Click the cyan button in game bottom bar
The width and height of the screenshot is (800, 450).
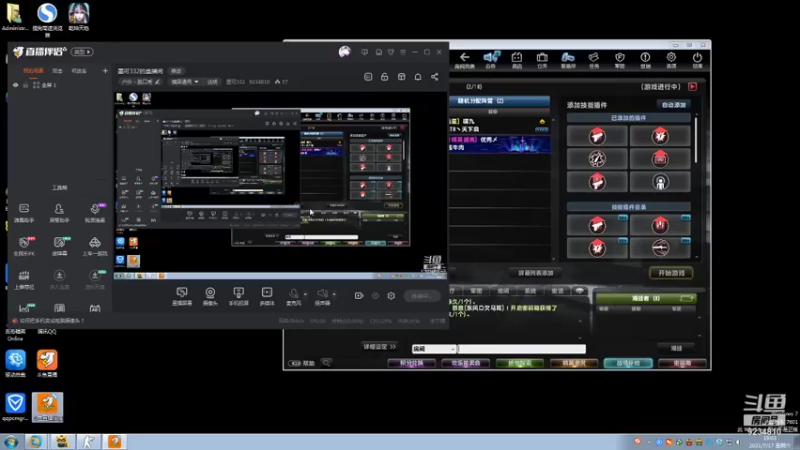point(628,363)
